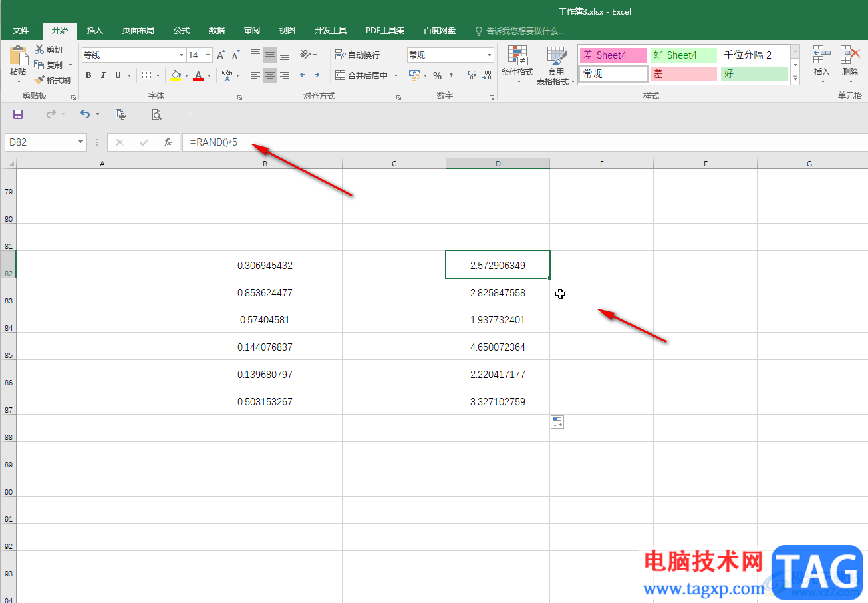Open the auto fill options button below the data

coord(557,422)
